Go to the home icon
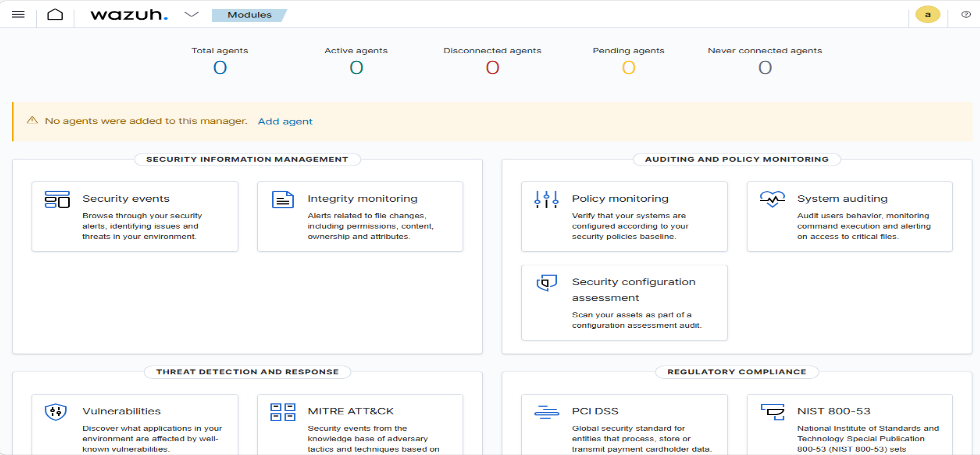The height and width of the screenshot is (455, 980). pos(55,15)
